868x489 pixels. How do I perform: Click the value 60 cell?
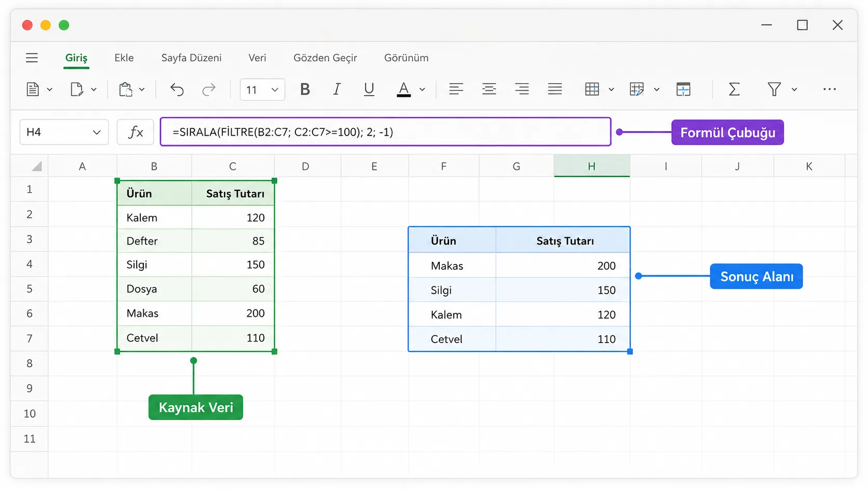point(233,289)
